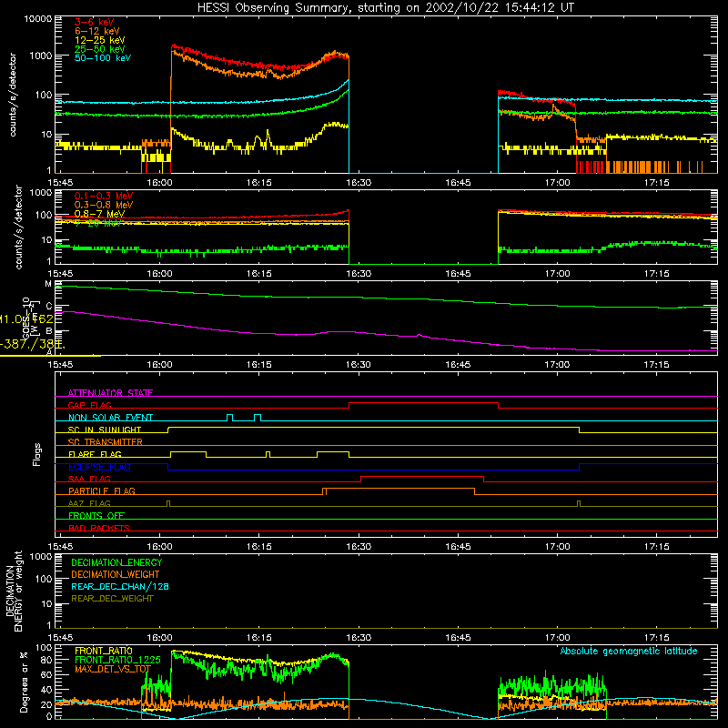Click the Degrees or % axis title
Screen dimensions: 728x728
[24, 682]
